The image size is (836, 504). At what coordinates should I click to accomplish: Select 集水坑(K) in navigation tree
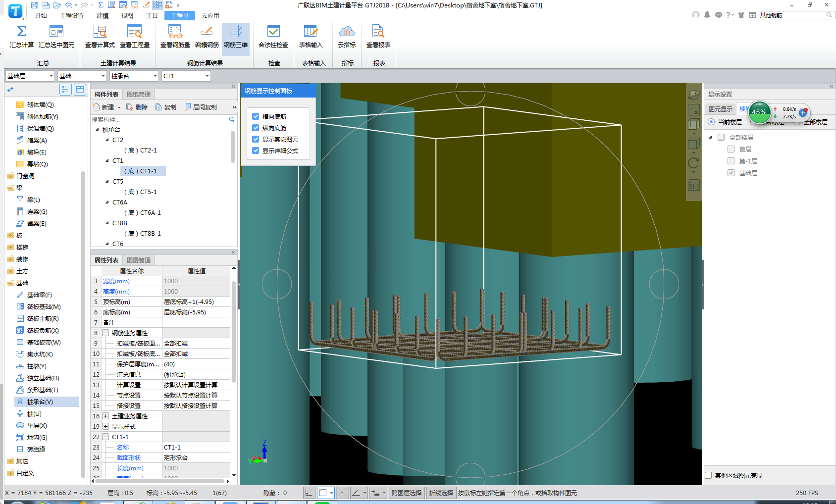[x=40, y=354]
